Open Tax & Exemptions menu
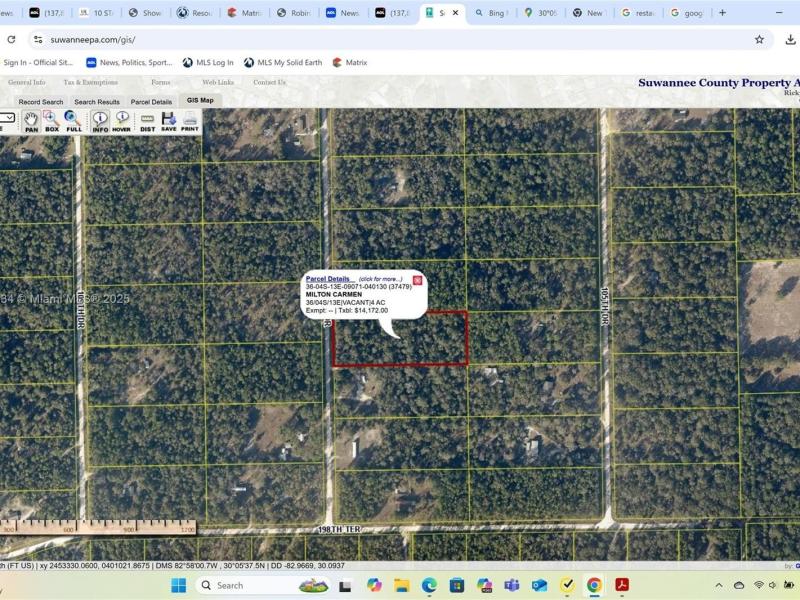The image size is (800, 600). coord(90,82)
